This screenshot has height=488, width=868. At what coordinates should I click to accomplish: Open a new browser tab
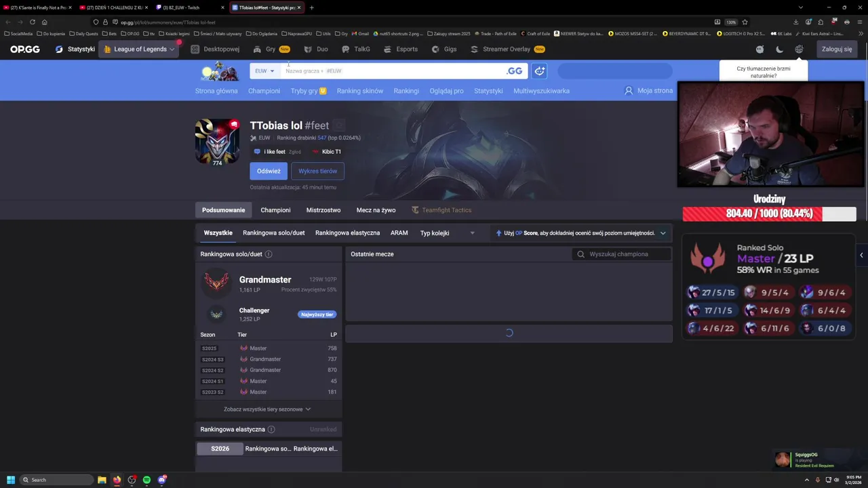(311, 7)
